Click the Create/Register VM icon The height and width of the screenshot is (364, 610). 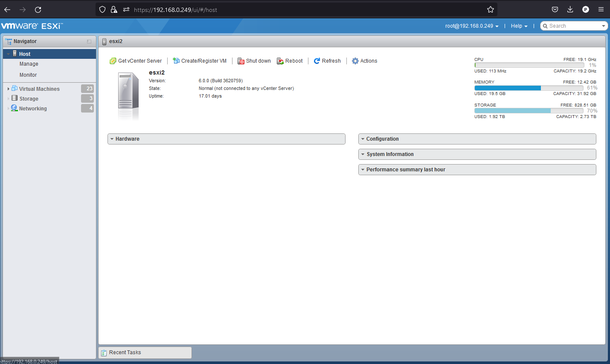click(x=176, y=61)
